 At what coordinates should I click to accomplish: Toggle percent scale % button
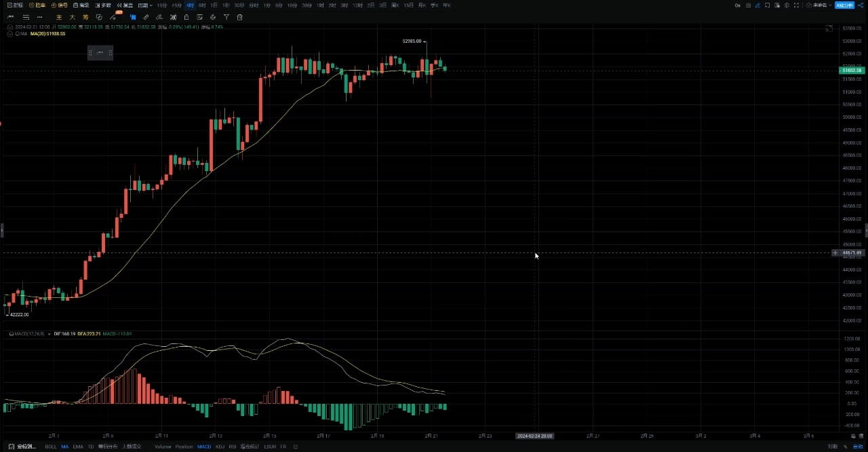pos(845,447)
